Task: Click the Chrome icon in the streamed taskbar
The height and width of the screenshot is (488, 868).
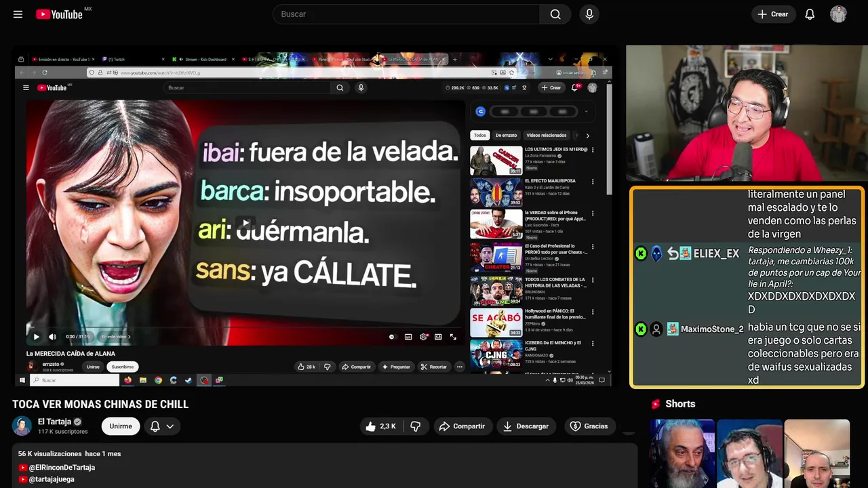Action: (x=158, y=380)
